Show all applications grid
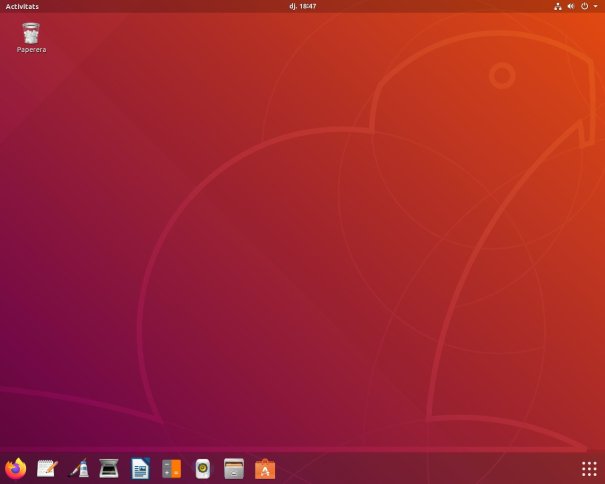The height and width of the screenshot is (484, 605). point(589,469)
